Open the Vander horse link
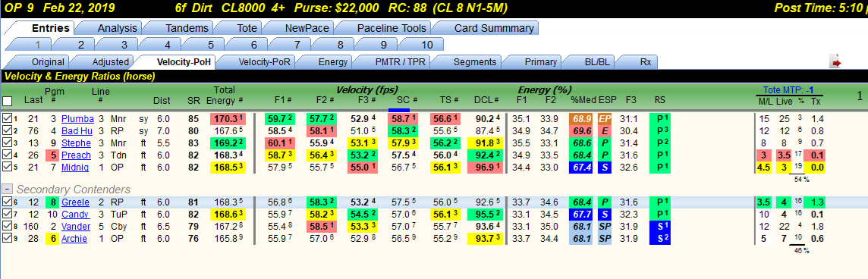Image resolution: width=868 pixels, height=279 pixels. point(77,227)
